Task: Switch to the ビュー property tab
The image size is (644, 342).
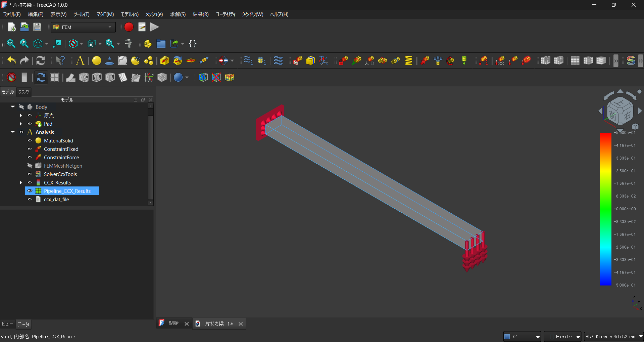Action: tap(7, 324)
